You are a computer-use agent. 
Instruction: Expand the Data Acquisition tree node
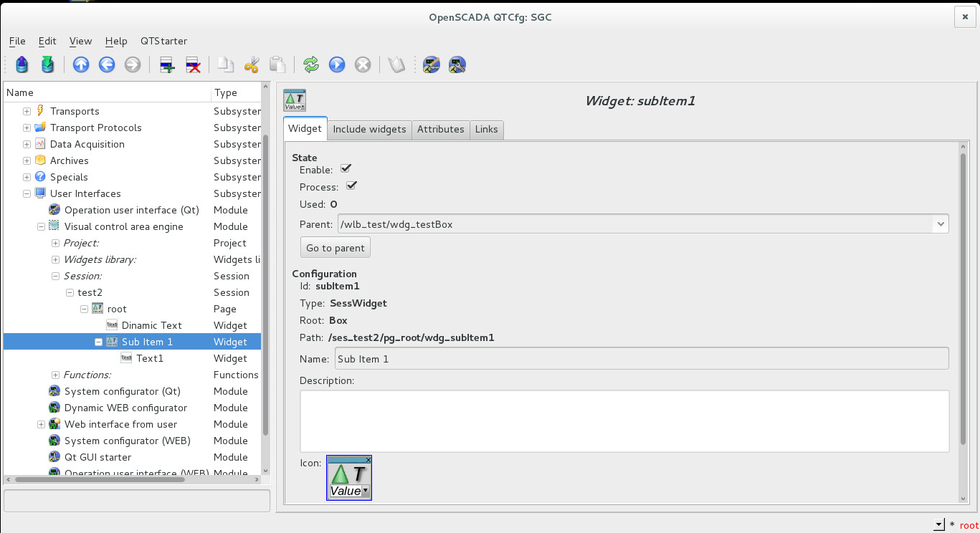27,144
